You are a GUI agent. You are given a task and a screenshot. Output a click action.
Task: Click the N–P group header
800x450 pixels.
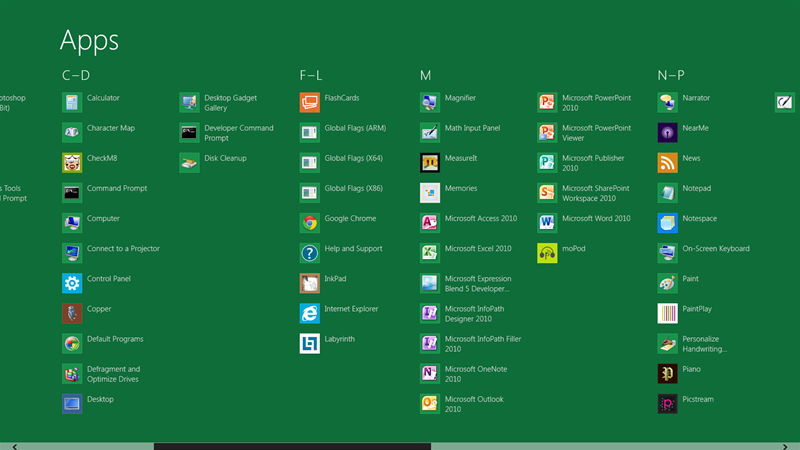point(671,76)
